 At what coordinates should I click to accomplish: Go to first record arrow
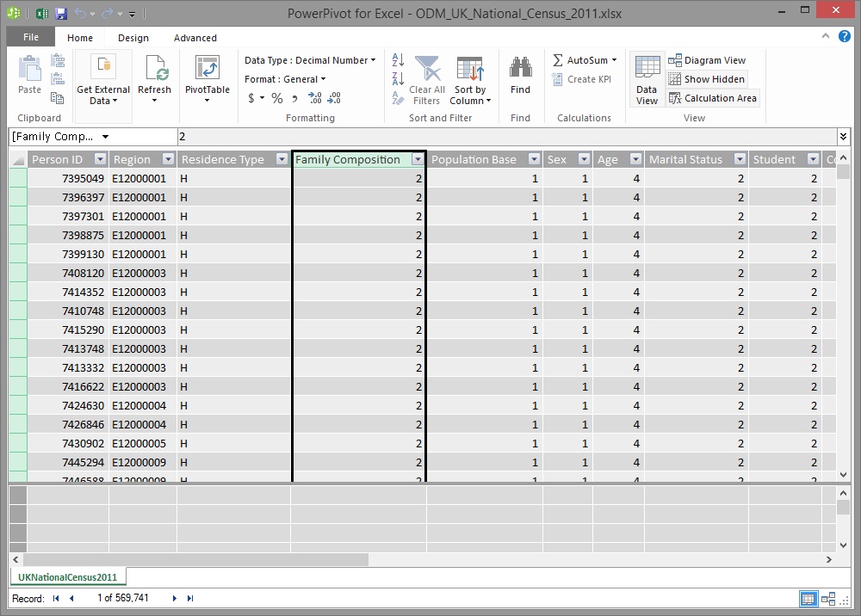pos(56,599)
